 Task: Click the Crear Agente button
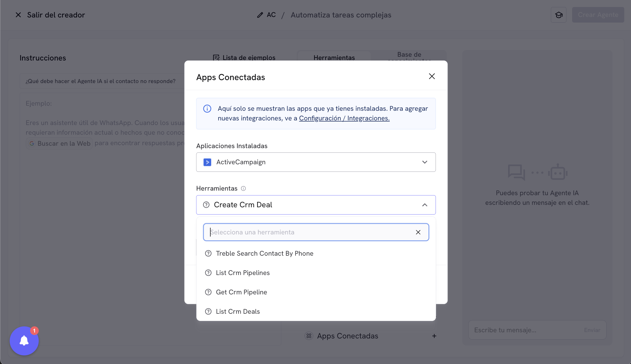coord(598,15)
